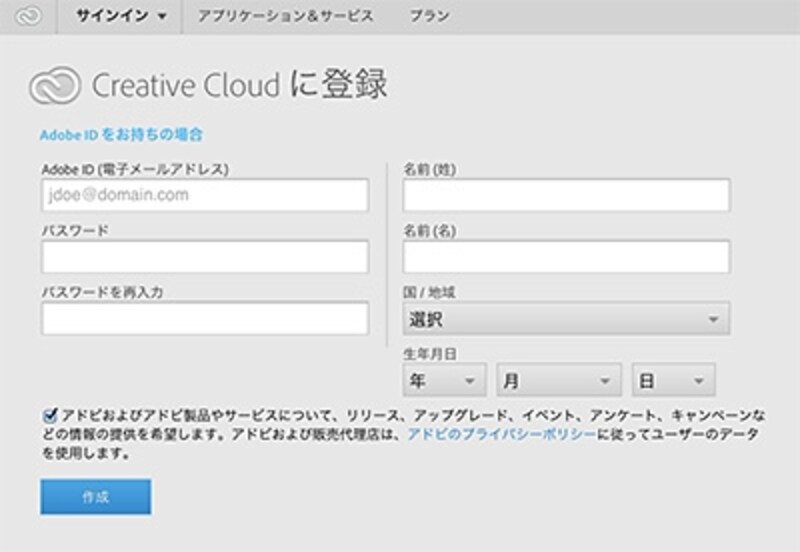800x552 pixels.
Task: Focus the パスワードを再入力 field
Action: [205, 318]
